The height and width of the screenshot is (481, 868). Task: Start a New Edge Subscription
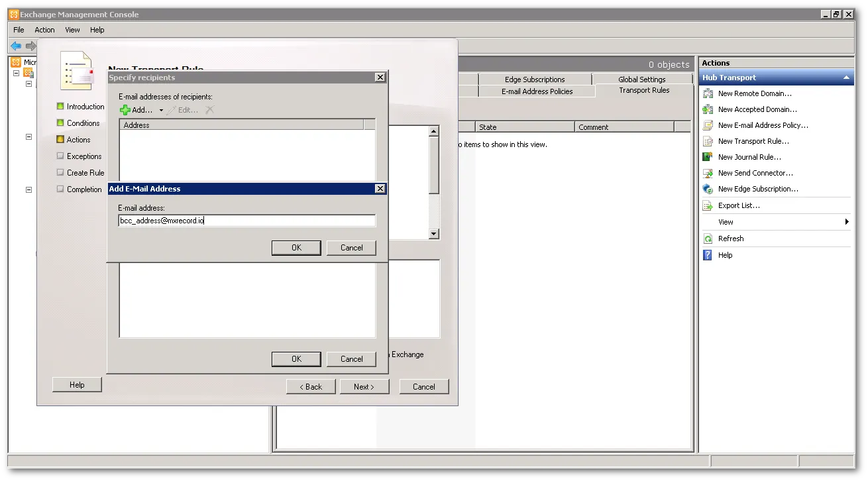(758, 188)
